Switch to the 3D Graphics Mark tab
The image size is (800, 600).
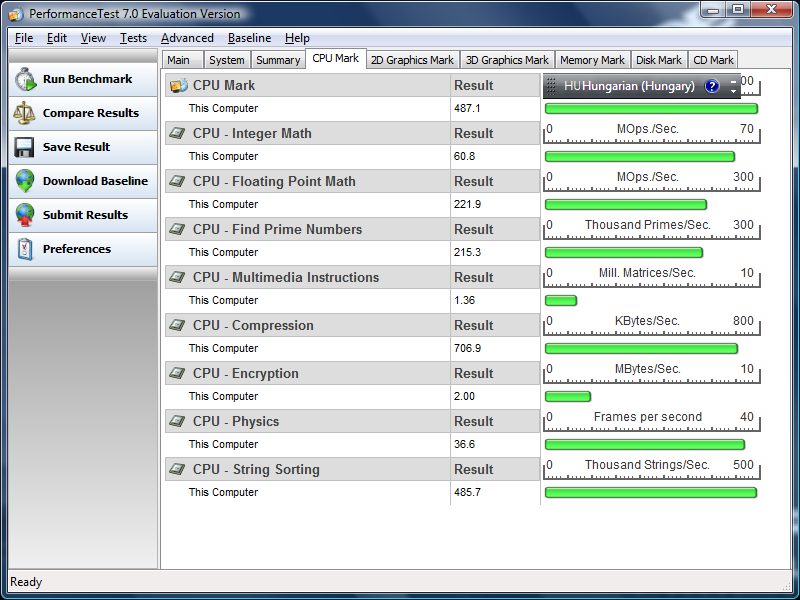[x=507, y=60]
